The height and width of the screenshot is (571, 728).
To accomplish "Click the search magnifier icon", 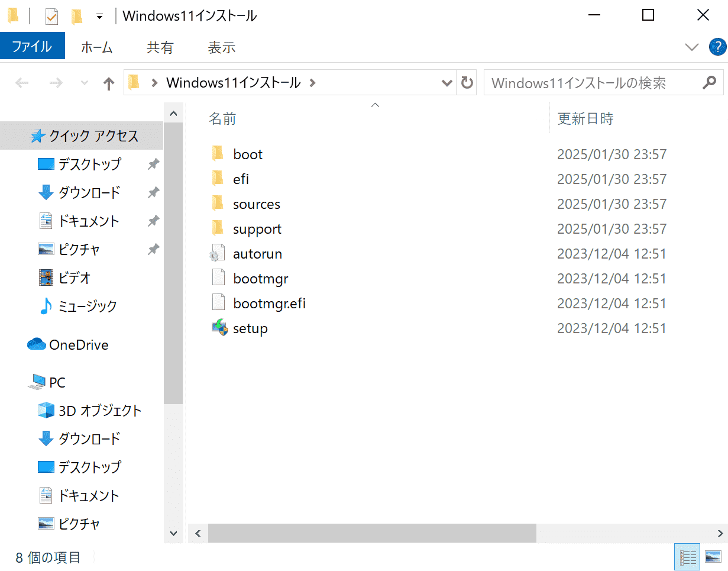I will click(709, 83).
